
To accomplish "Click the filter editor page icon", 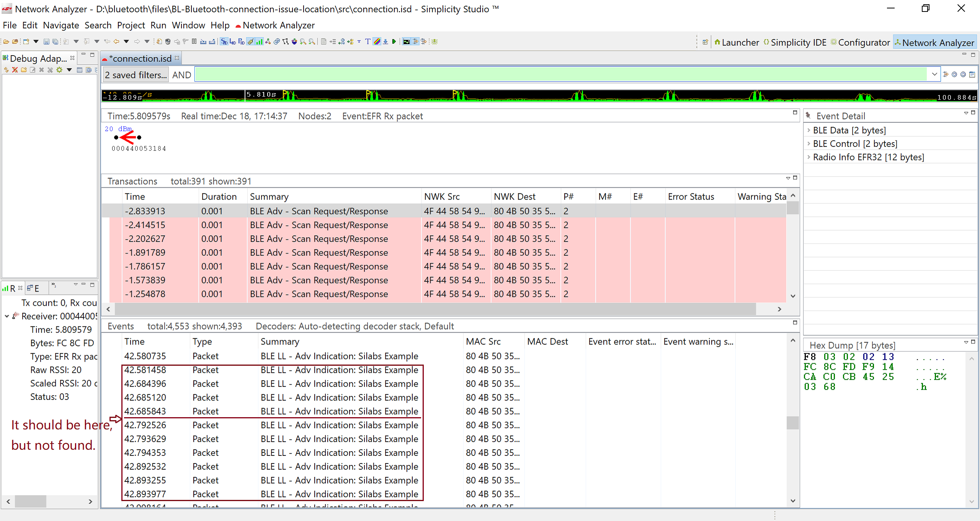I will (972, 74).
